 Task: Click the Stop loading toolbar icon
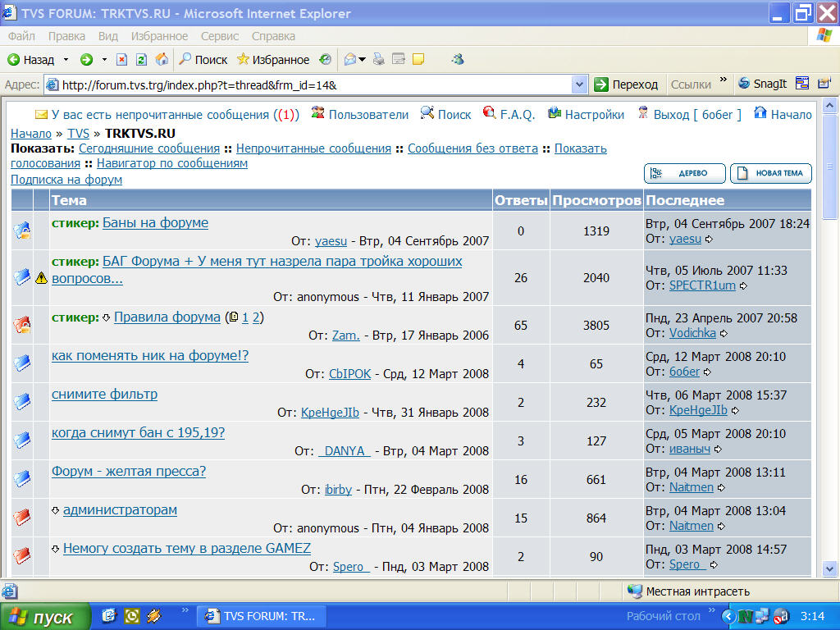point(121,60)
